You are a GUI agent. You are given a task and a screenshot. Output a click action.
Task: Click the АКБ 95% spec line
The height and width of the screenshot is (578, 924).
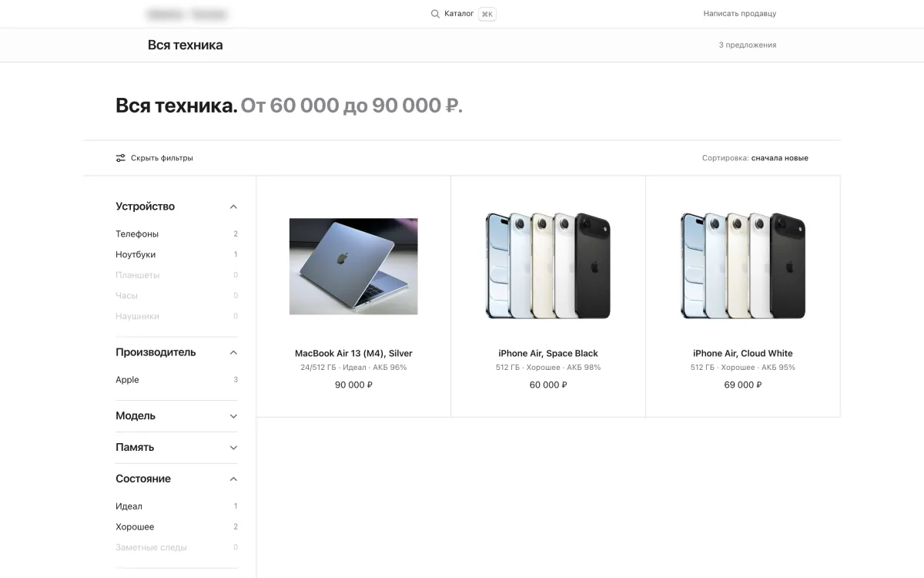743,368
